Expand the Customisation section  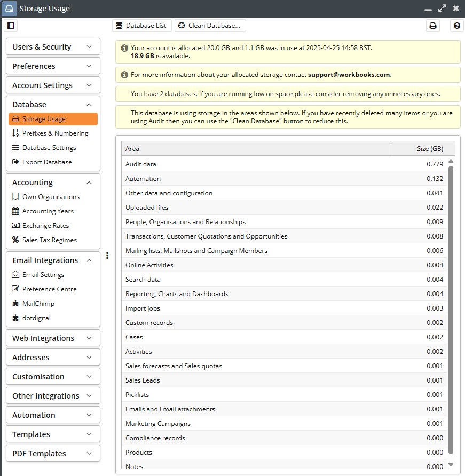click(53, 376)
